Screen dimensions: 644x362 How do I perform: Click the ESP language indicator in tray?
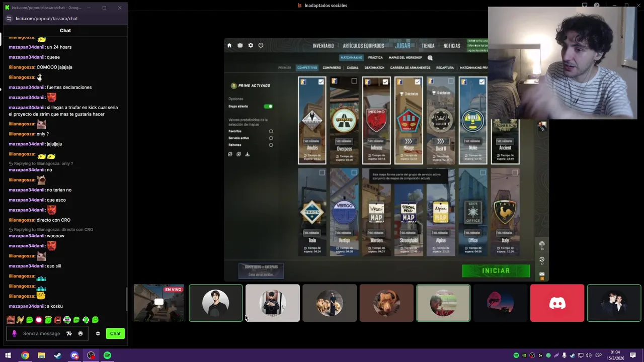pos(598,355)
